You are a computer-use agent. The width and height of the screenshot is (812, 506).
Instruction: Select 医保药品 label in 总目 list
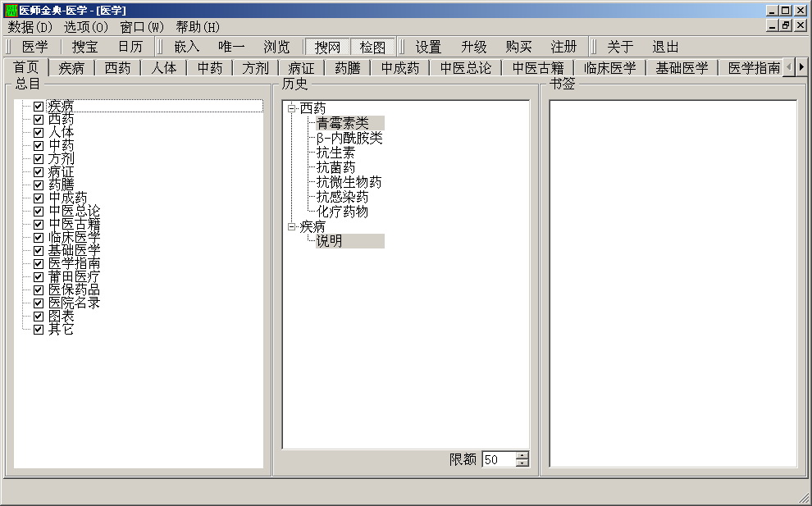pos(74,290)
